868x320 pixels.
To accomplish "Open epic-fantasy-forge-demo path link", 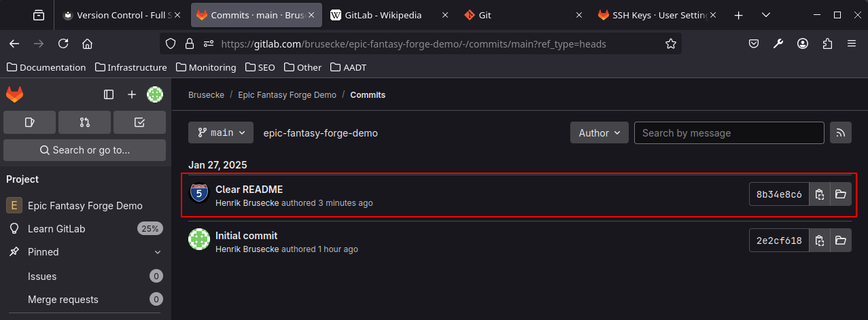I will click(320, 133).
